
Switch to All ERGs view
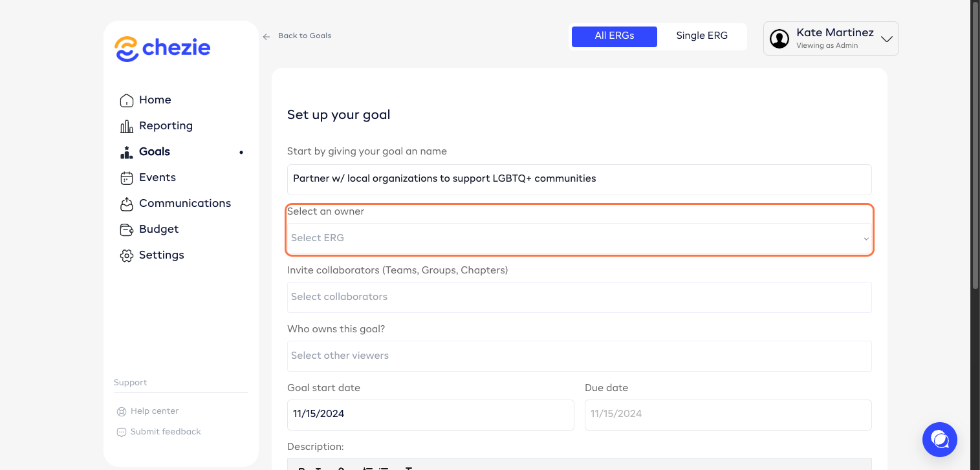(614, 36)
